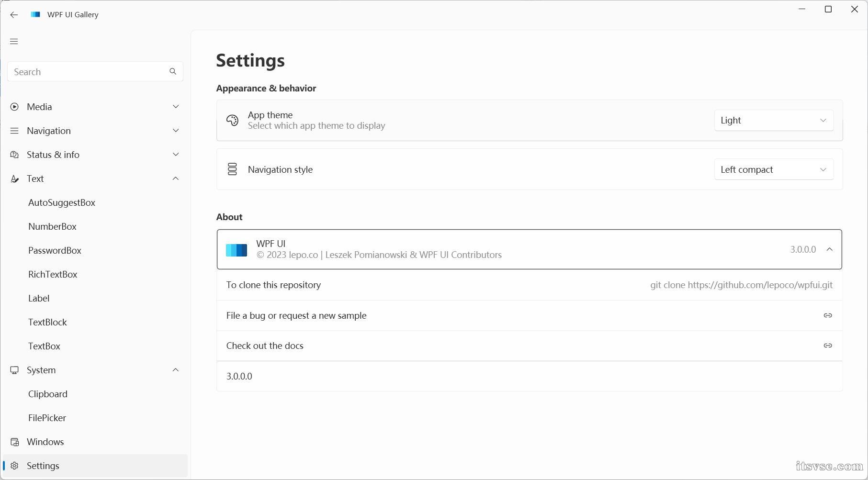Click the copyright line in WPF UI card
Image resolution: width=868 pixels, height=480 pixels.
[379, 255]
